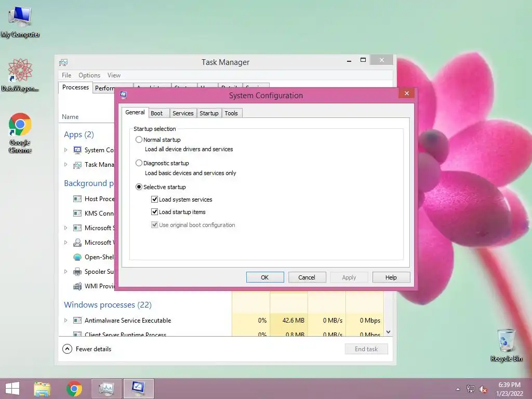
Task: Click the Microsoft Windows Search user icon
Action: click(x=77, y=243)
